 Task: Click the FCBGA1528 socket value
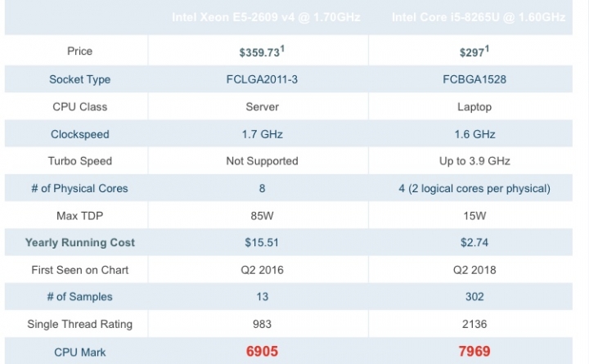click(474, 79)
